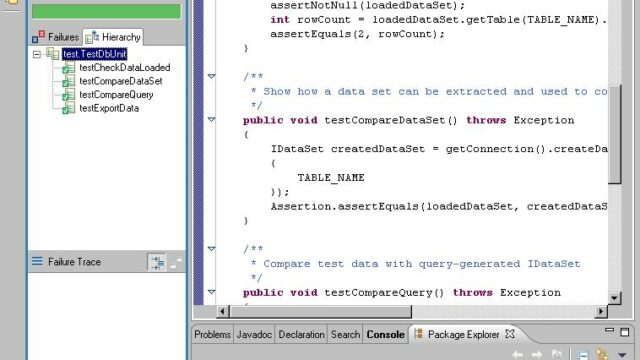Click the Failure Trace stack icon
Image resolution: width=640 pixels, height=360 pixels.
[x=37, y=261]
